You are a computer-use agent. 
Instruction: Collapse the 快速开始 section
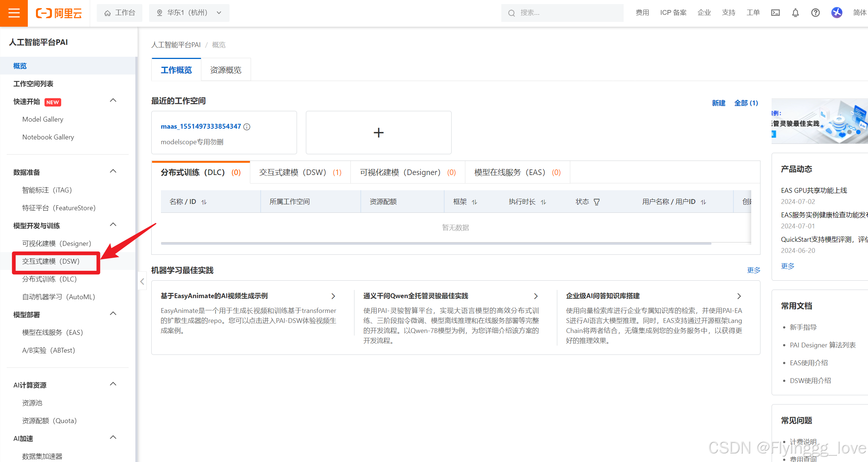tap(113, 100)
